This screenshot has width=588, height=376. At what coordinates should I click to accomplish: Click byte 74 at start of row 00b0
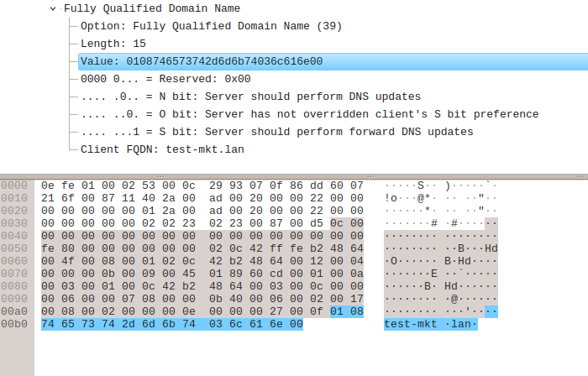(x=48, y=324)
